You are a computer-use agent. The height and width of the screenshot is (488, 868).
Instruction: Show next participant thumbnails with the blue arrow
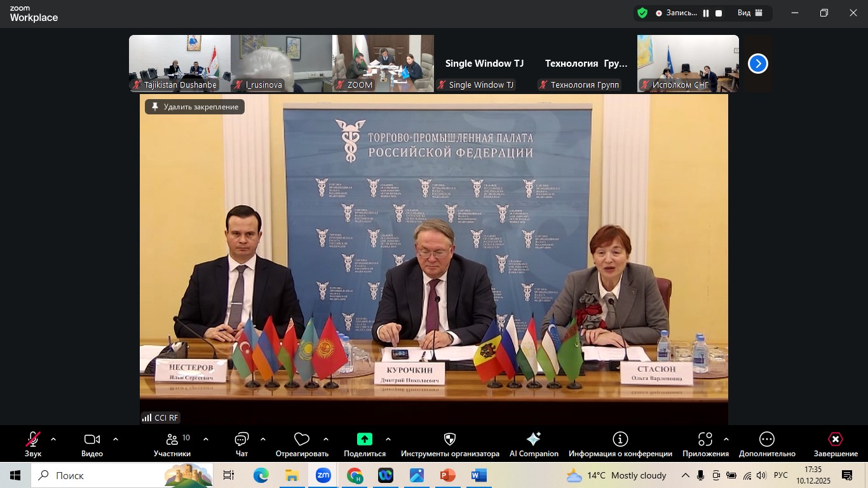(x=758, y=64)
